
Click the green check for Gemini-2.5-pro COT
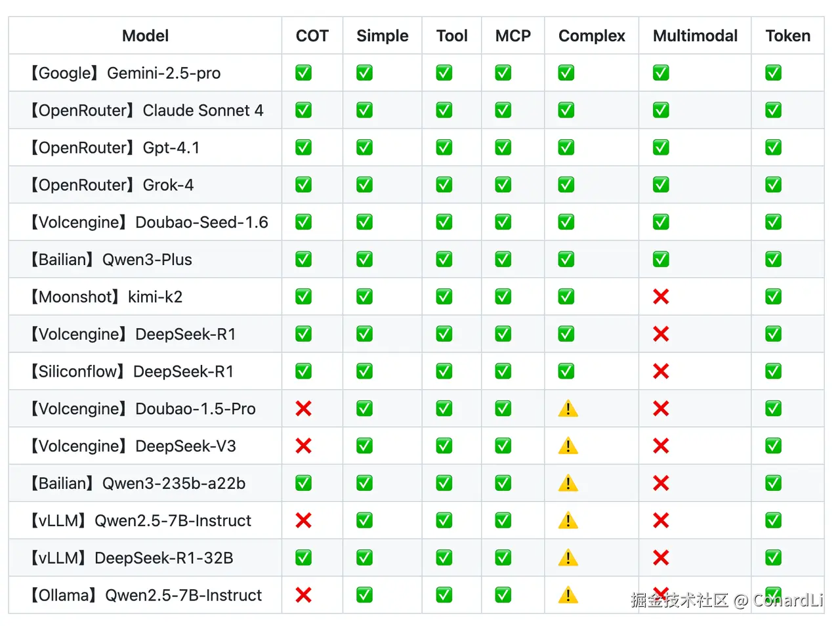303,73
